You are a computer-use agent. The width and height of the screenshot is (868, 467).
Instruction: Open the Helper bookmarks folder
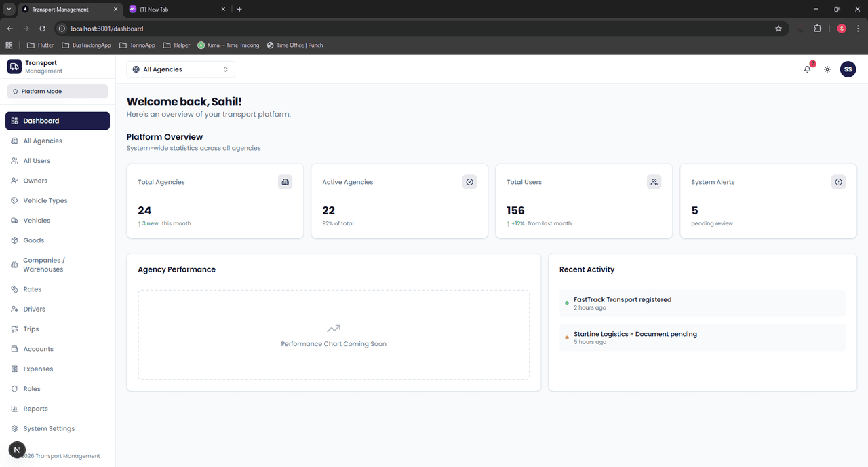pyautogui.click(x=176, y=45)
